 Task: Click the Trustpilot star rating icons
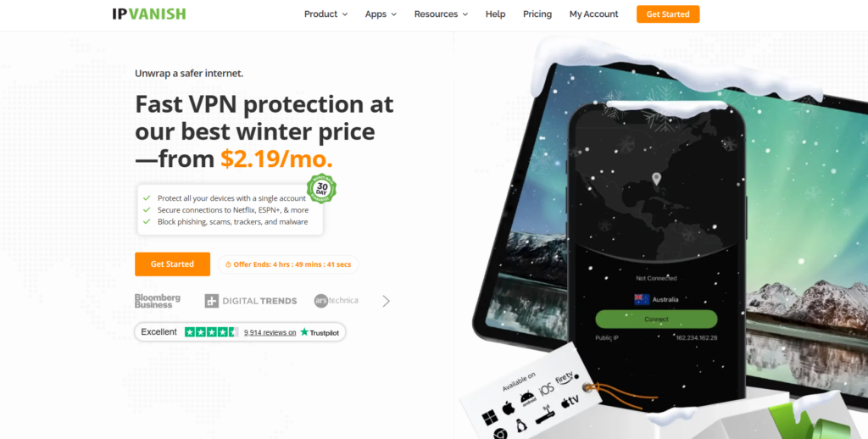click(x=211, y=332)
